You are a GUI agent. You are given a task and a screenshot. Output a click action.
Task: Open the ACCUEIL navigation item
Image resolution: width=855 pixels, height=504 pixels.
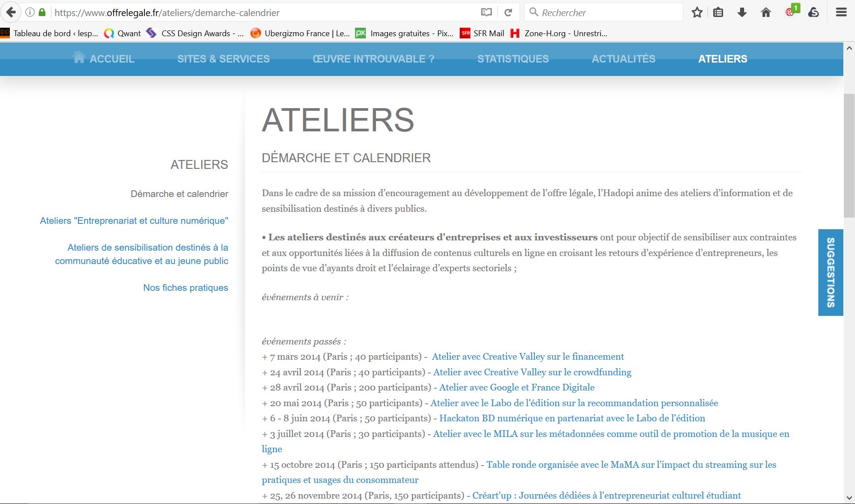coord(112,59)
